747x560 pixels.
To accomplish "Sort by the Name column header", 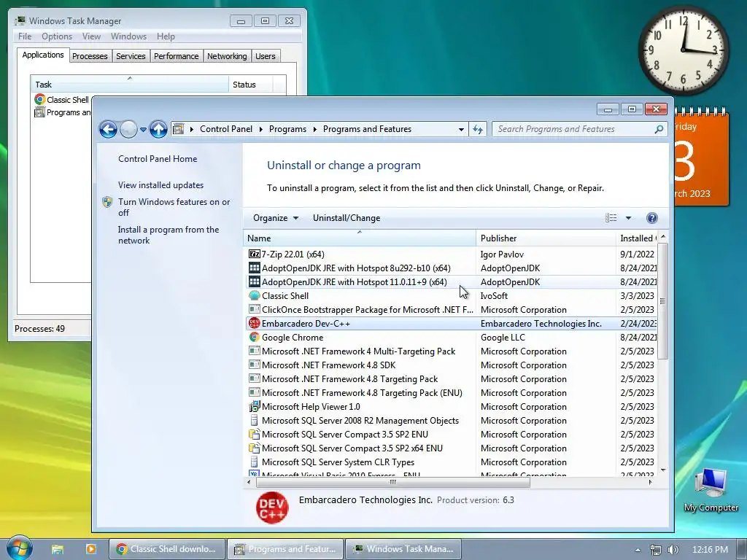I will tap(359, 238).
